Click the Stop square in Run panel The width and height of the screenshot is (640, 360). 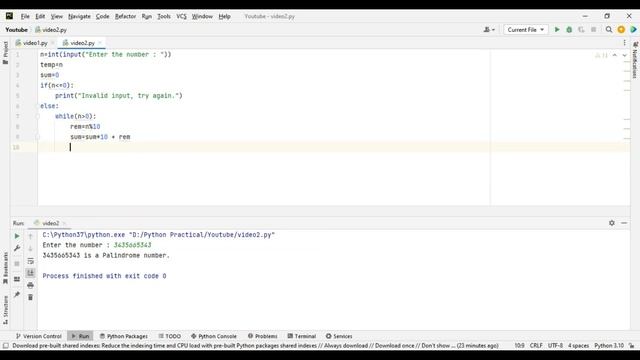(17, 264)
